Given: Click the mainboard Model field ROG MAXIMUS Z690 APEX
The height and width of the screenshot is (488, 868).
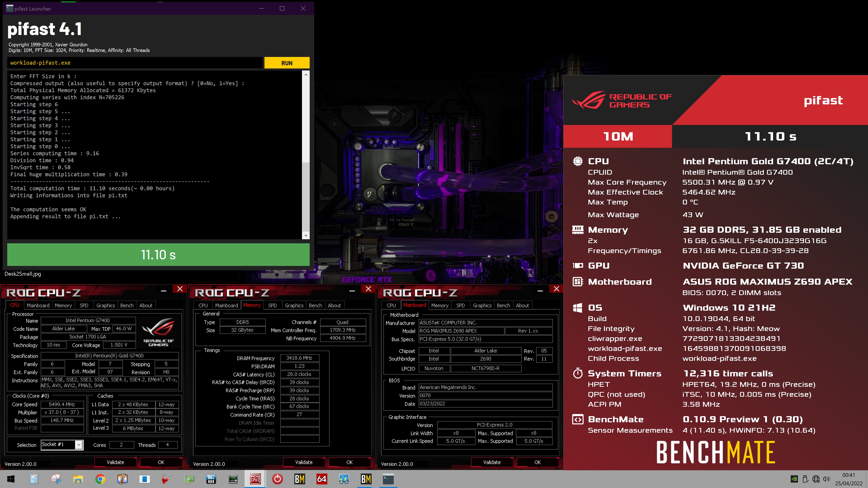Looking at the screenshot, I should coord(461,331).
